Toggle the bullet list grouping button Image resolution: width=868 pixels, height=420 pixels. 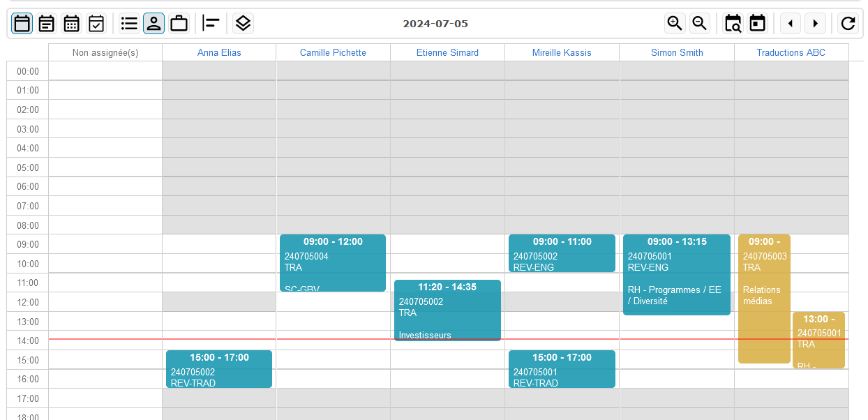[x=129, y=24]
